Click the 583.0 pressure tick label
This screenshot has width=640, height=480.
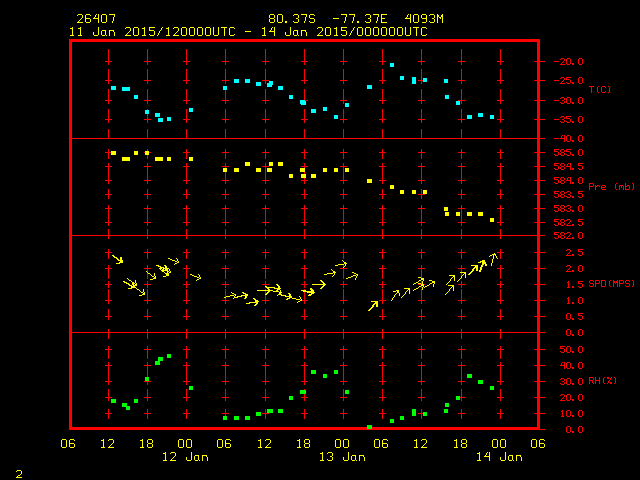pos(569,209)
